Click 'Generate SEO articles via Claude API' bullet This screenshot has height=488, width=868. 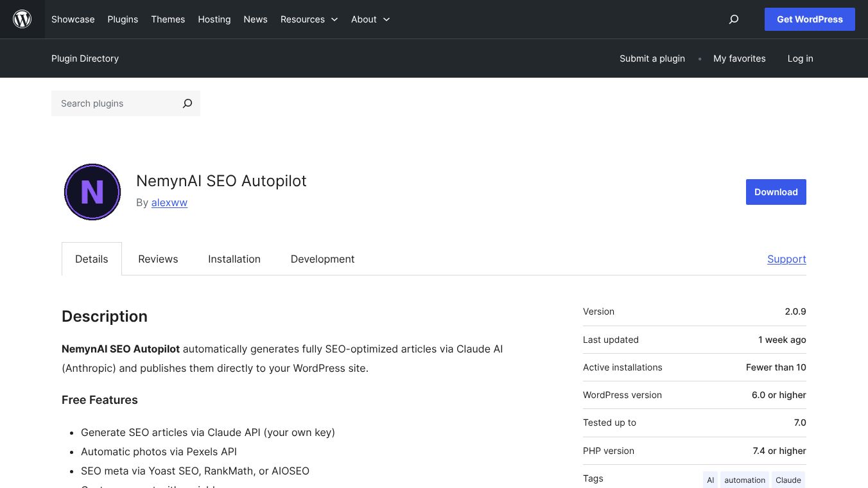208,432
